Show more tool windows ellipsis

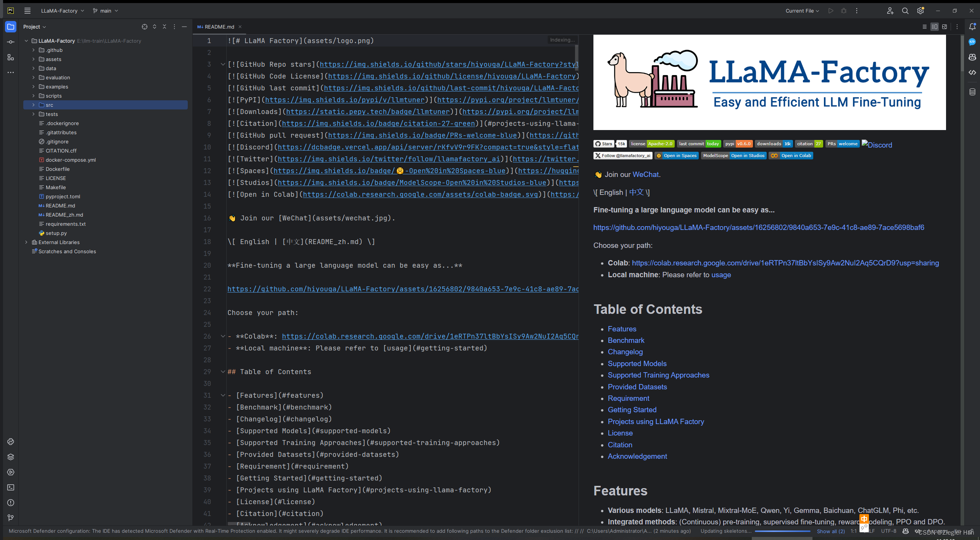[11, 72]
